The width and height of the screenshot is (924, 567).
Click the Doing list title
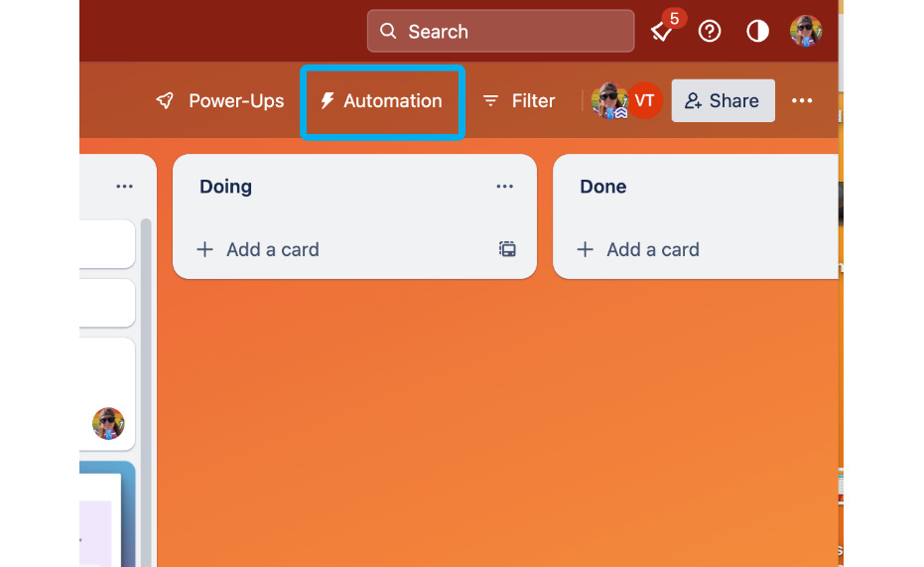pyautogui.click(x=225, y=187)
